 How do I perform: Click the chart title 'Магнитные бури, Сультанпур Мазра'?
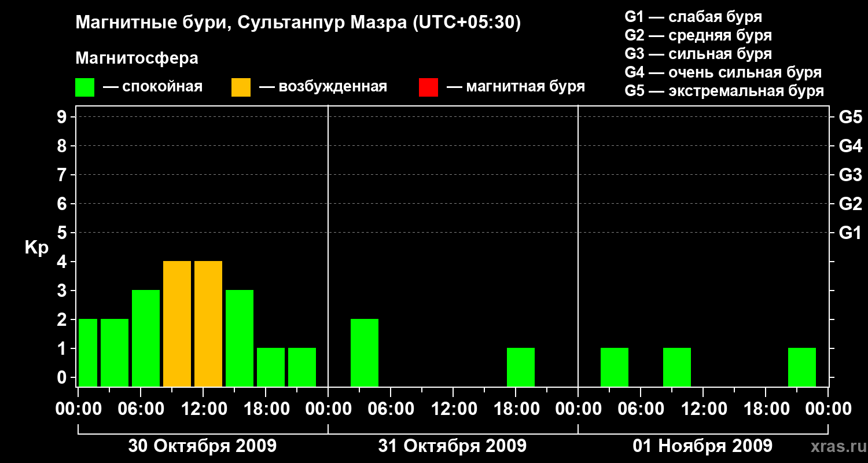(298, 23)
